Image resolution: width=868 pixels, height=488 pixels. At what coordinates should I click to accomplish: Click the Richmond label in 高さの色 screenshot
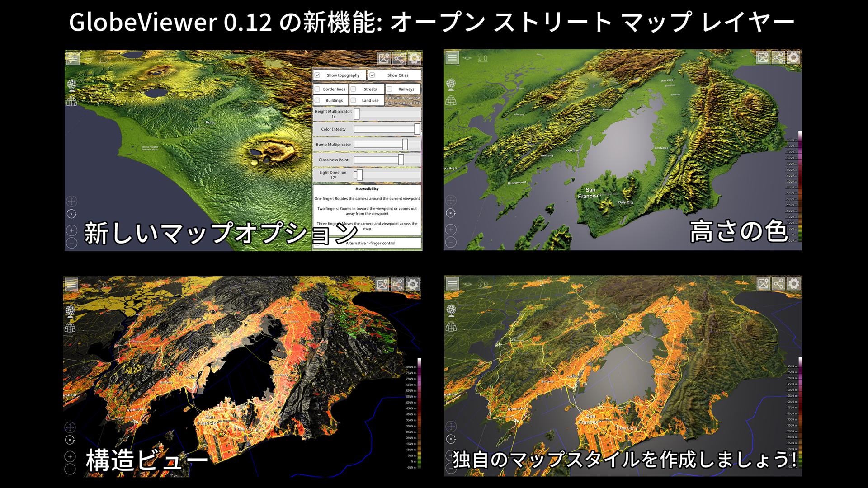517,183
